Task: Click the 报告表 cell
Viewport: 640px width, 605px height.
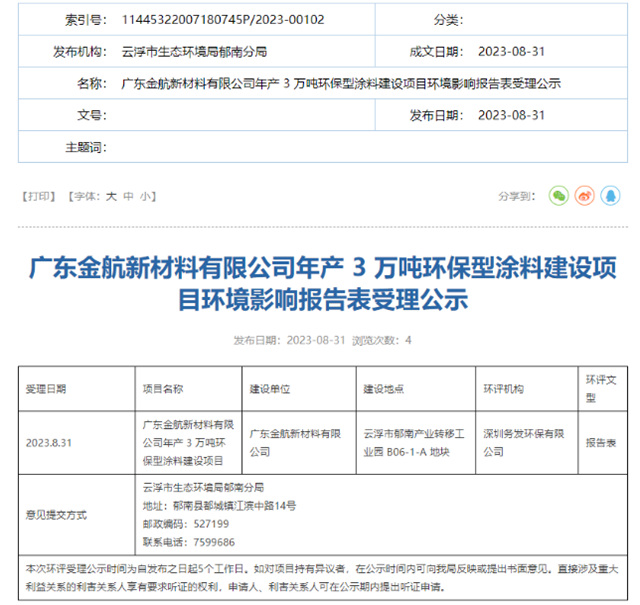Action: (601, 443)
